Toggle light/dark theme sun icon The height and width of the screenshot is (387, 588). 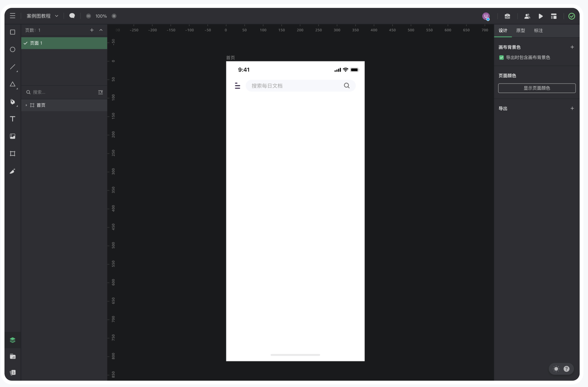(556, 369)
